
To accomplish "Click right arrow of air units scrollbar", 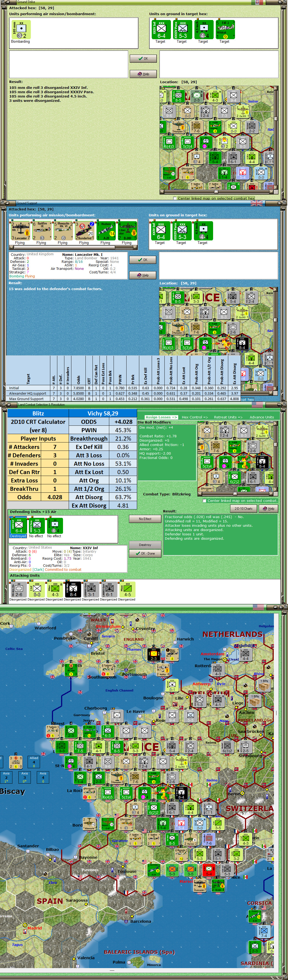I will click(x=135, y=247).
